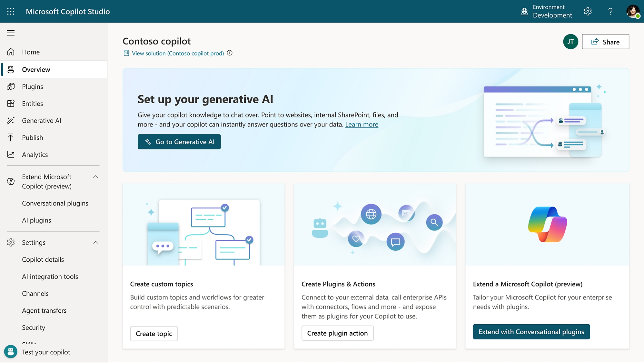Open Publish section

pos(32,137)
